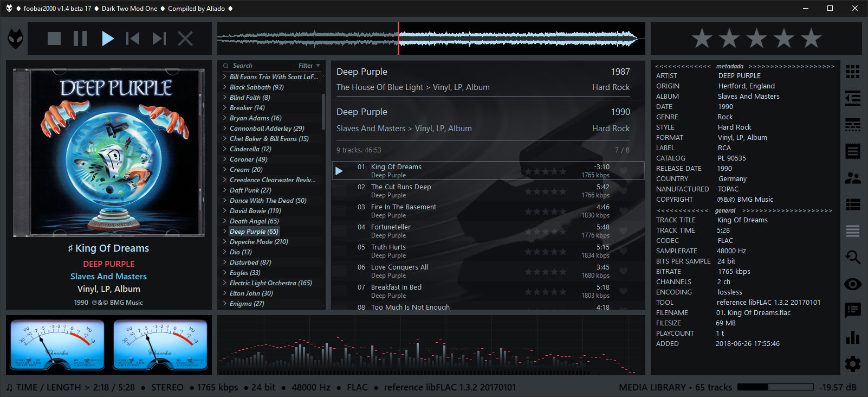Expand the Deep Purple tree node
The height and width of the screenshot is (397, 868).
(225, 231)
